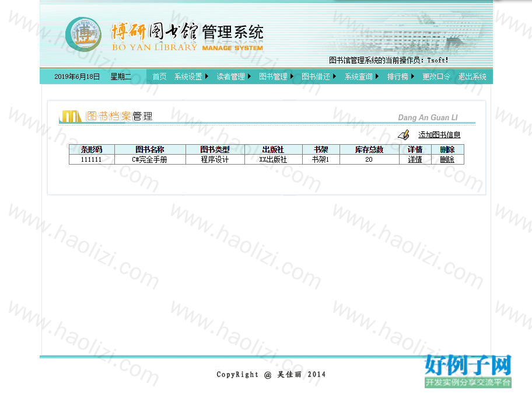Viewport: 532px width, 394px height.
Task: Click the date 2019年6月18日
Action: coord(77,76)
